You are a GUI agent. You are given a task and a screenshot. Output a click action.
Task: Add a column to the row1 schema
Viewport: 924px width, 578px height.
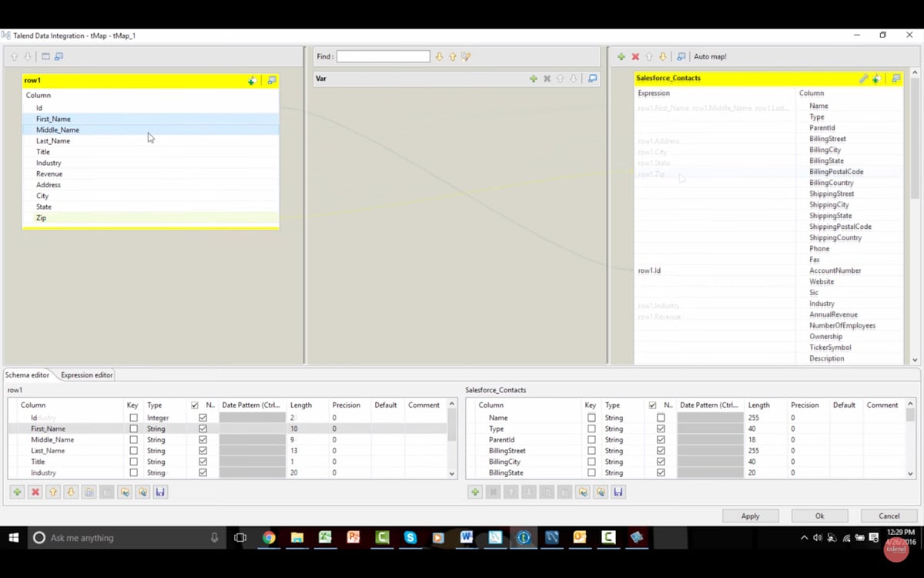tap(17, 492)
